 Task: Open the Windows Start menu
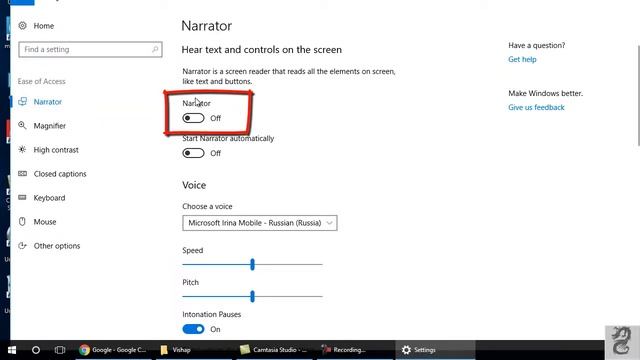coord(12,350)
